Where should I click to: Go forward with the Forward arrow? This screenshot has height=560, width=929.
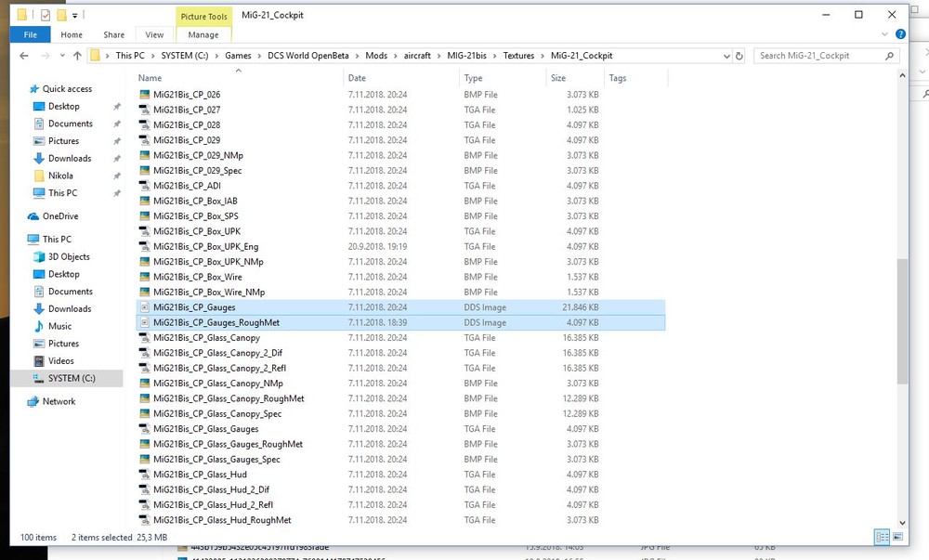[45, 56]
